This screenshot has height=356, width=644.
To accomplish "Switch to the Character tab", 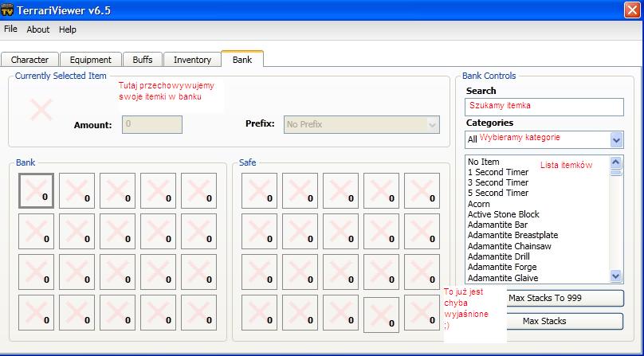I will (x=29, y=60).
